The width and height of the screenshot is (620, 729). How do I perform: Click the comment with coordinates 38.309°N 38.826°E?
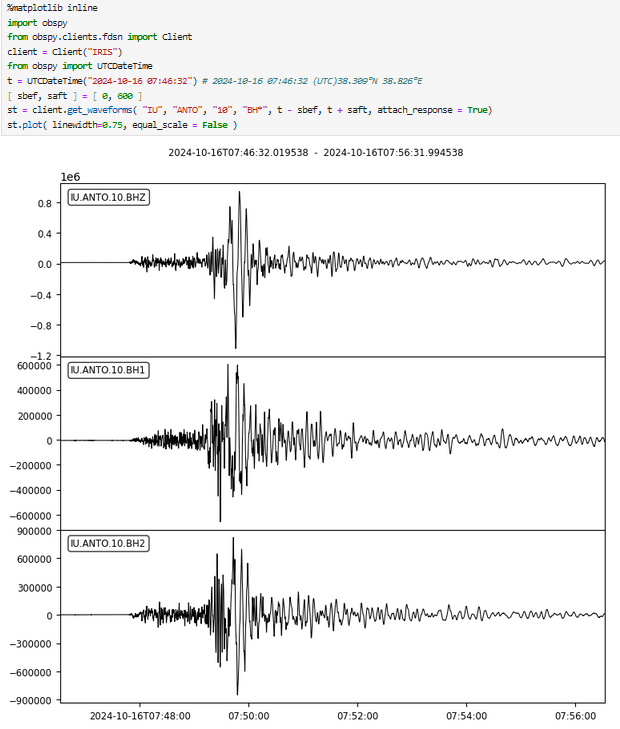(x=312, y=81)
